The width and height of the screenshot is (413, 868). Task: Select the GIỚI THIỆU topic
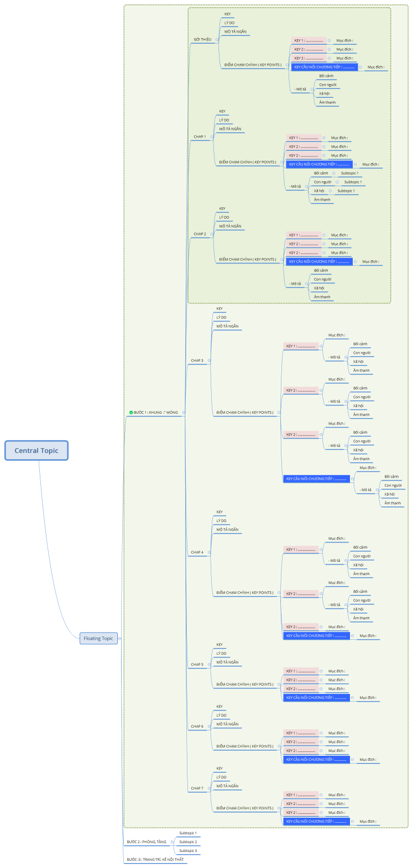tap(202, 39)
